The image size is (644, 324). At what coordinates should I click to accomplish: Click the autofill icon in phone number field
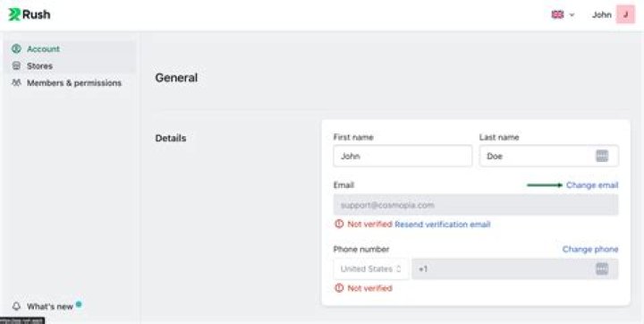point(602,269)
